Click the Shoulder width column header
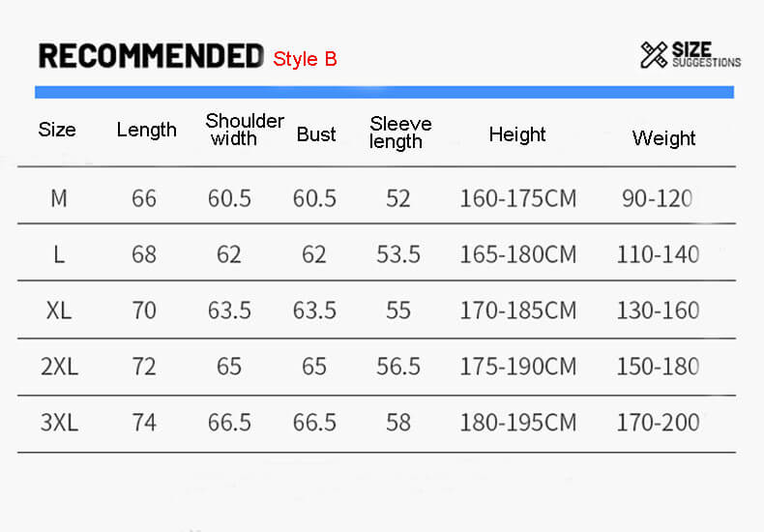 pos(244,130)
